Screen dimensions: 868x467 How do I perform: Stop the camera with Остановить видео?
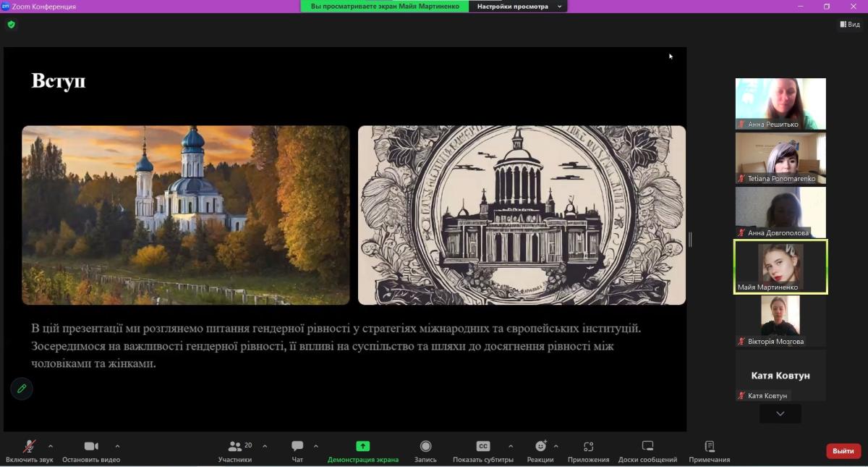tap(91, 447)
